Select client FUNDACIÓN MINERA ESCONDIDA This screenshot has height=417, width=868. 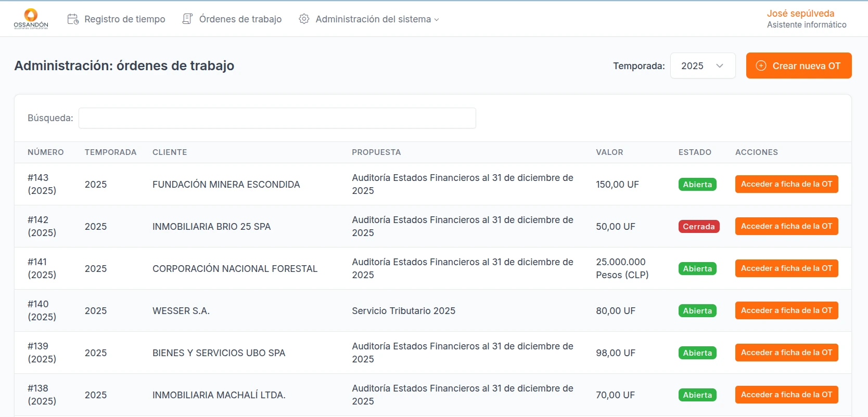pyautogui.click(x=226, y=185)
